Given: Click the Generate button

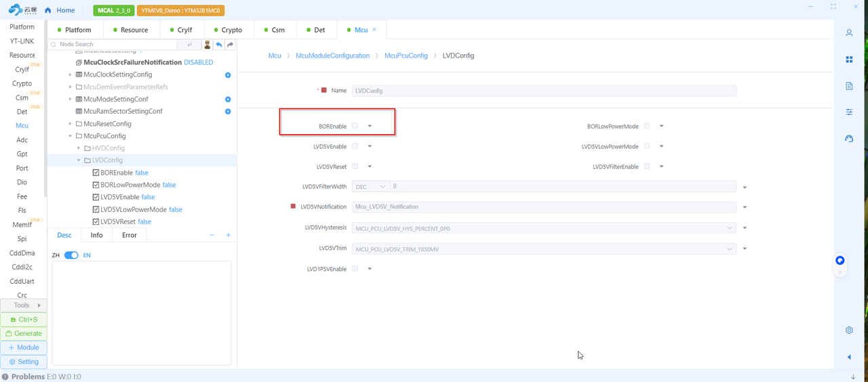Looking at the screenshot, I should click(x=24, y=334).
